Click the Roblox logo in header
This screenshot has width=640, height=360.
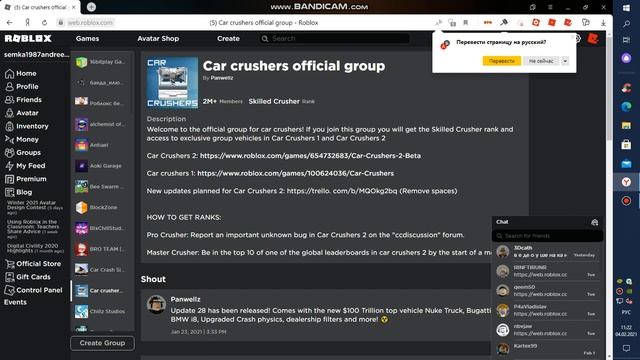(28, 38)
